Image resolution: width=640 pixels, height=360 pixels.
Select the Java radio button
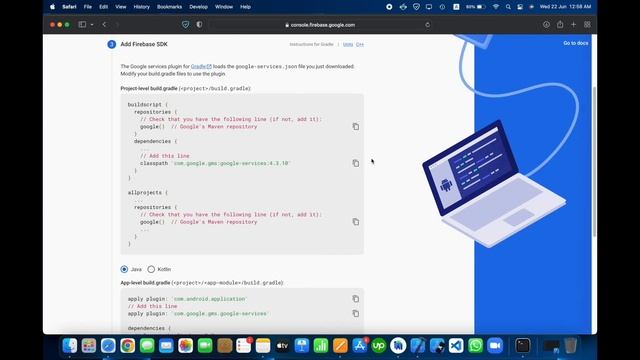(124, 269)
